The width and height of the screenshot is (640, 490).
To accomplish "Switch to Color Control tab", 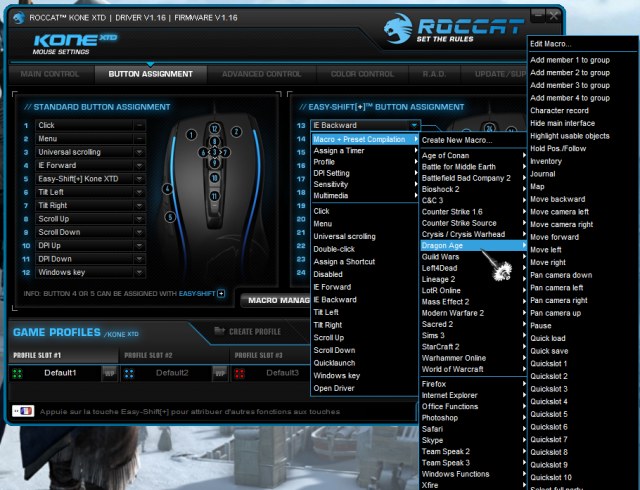I will click(x=362, y=74).
